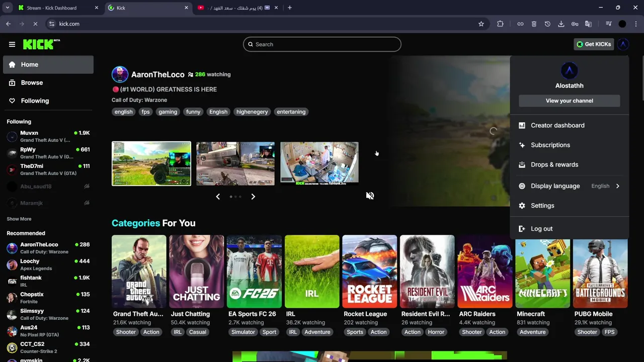The height and width of the screenshot is (362, 644).
Task: Click the Shooter tag under Grand Theft Auto
Action: (126, 332)
